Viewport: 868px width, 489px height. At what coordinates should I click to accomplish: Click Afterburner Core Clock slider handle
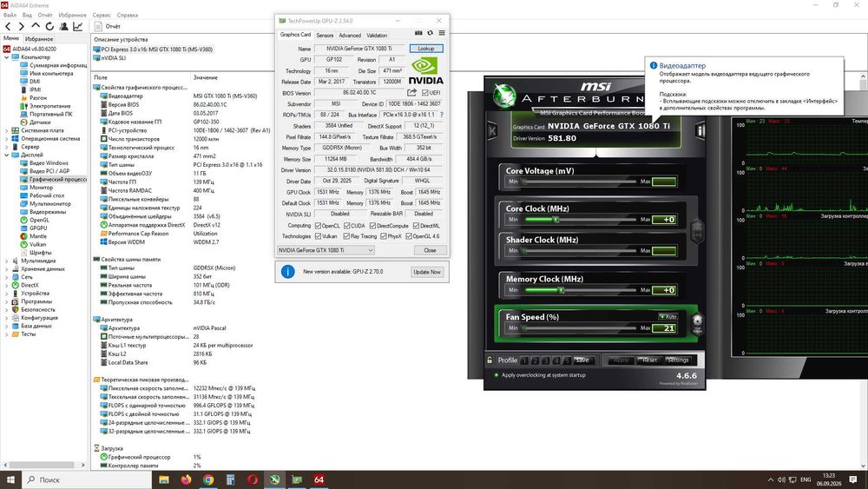556,220
